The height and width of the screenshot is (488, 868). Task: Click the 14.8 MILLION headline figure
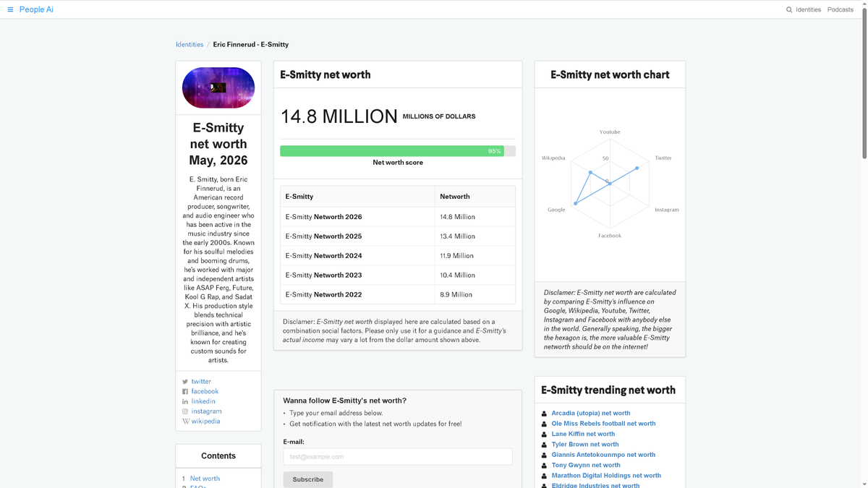(x=339, y=116)
